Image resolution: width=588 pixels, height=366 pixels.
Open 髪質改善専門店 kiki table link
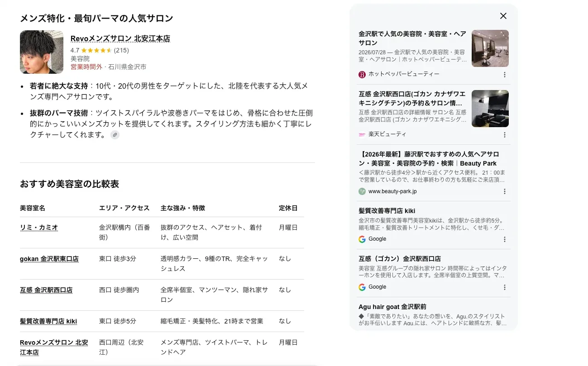pos(48,321)
